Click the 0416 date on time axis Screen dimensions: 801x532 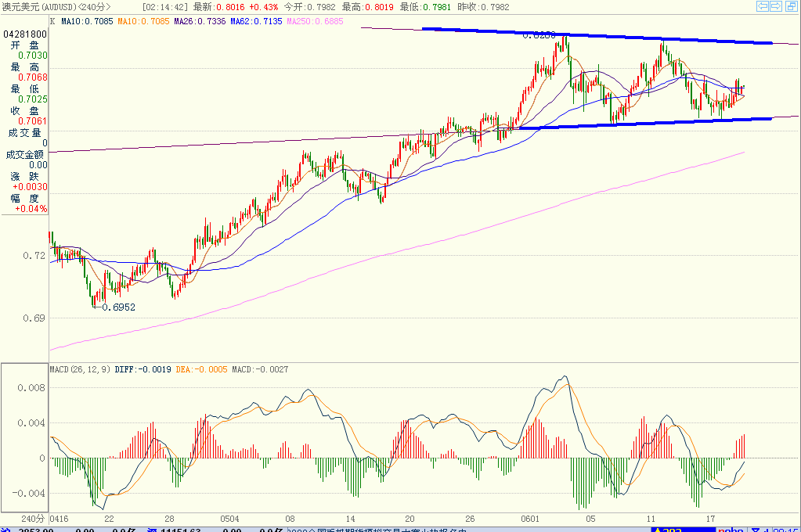60,519
